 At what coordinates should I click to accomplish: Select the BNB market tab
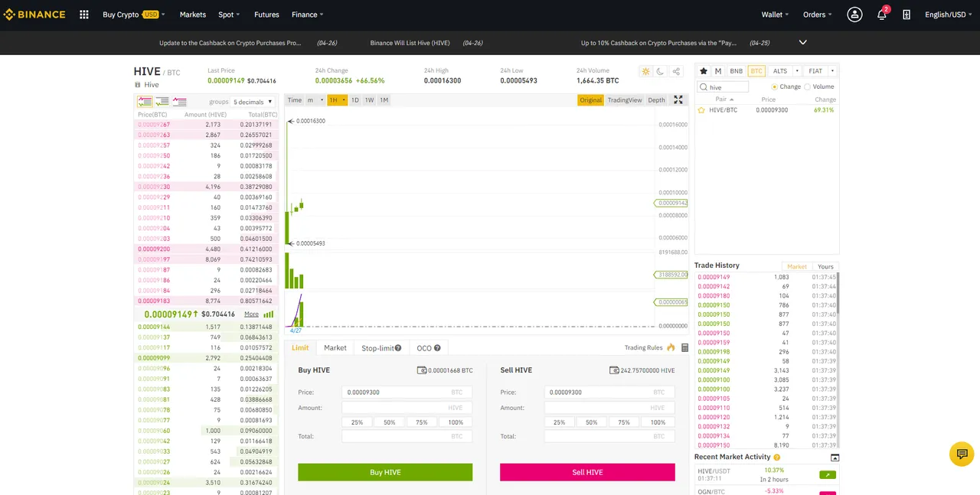pyautogui.click(x=736, y=71)
